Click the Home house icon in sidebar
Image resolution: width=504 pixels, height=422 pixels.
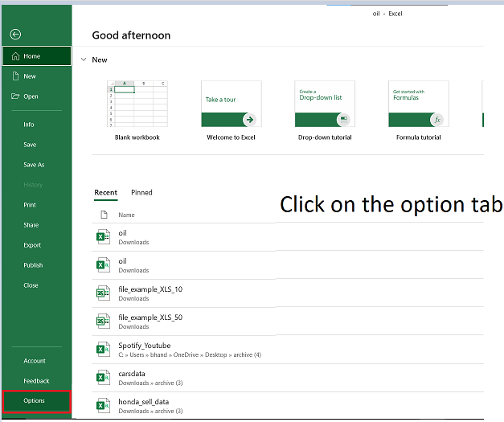tap(15, 56)
